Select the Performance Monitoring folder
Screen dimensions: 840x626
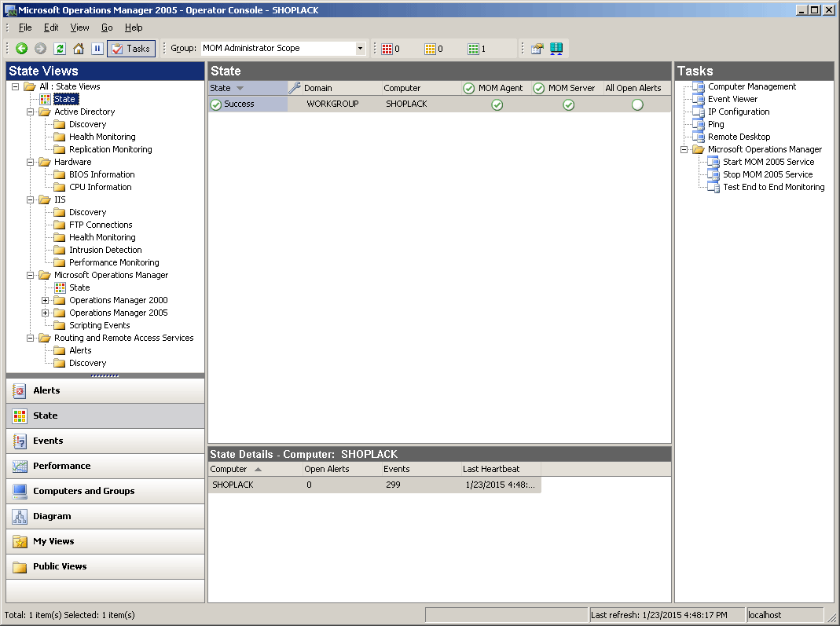(x=114, y=262)
